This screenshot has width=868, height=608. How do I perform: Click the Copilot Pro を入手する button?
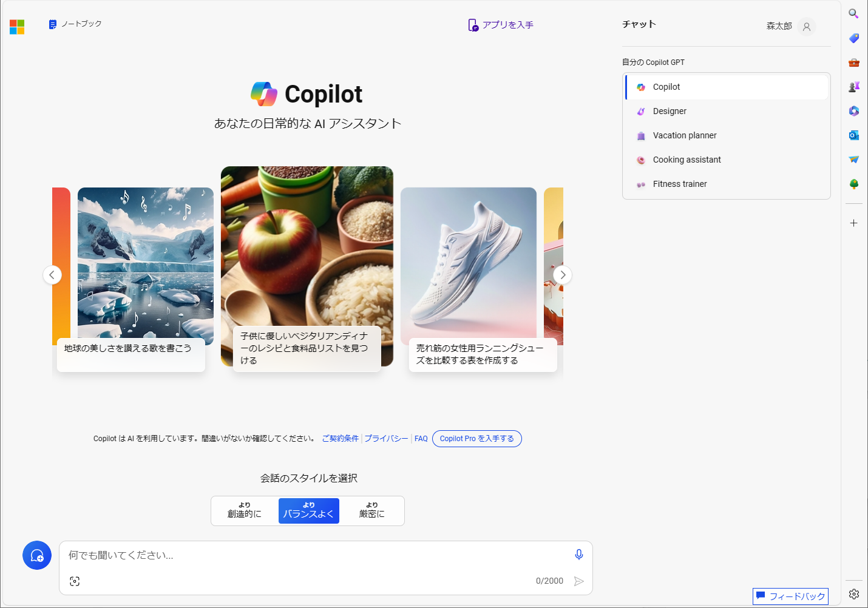click(x=477, y=438)
